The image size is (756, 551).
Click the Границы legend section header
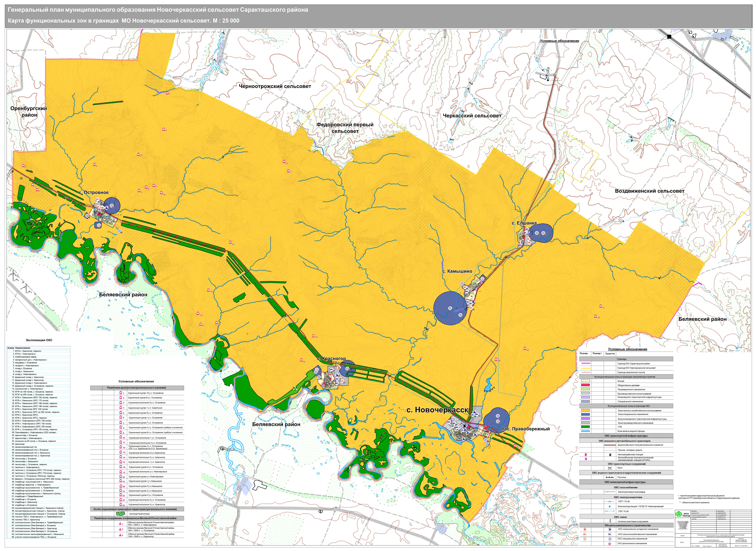pos(626,359)
